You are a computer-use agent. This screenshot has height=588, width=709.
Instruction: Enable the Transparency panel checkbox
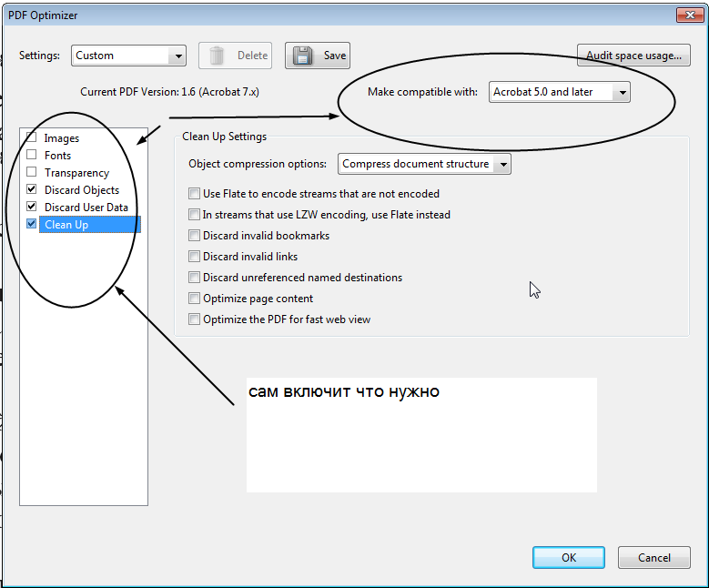pos(31,172)
